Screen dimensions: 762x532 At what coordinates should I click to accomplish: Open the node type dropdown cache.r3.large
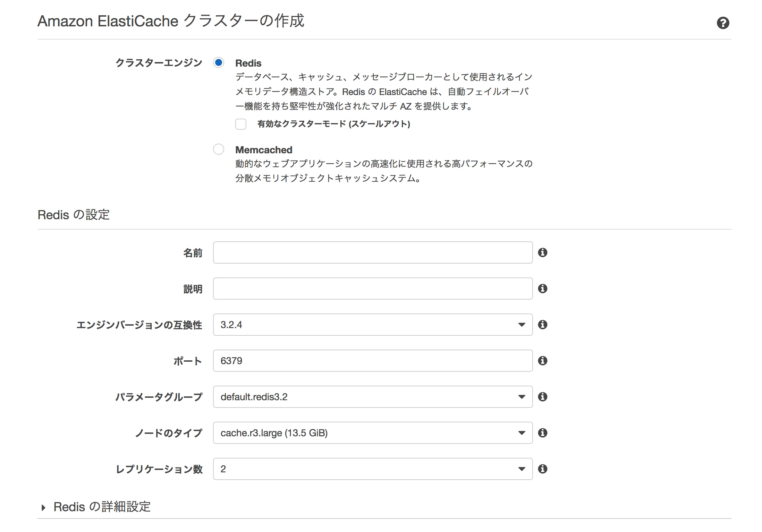pos(373,433)
